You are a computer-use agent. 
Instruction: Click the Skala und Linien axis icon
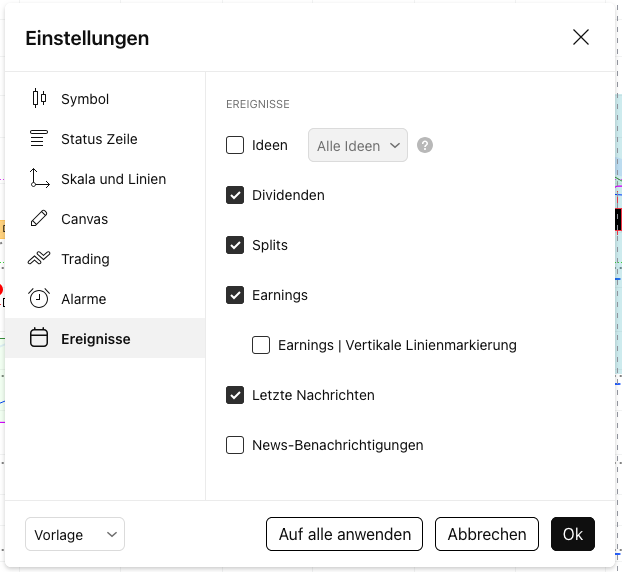[x=39, y=179]
